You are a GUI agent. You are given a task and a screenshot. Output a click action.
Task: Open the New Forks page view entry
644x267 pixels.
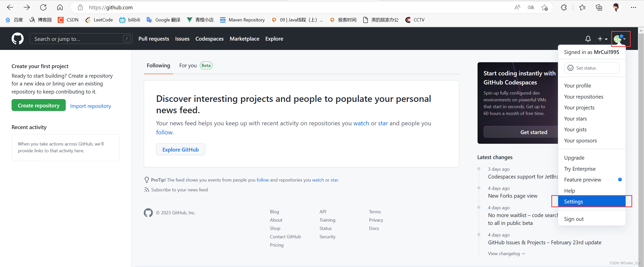click(513, 196)
